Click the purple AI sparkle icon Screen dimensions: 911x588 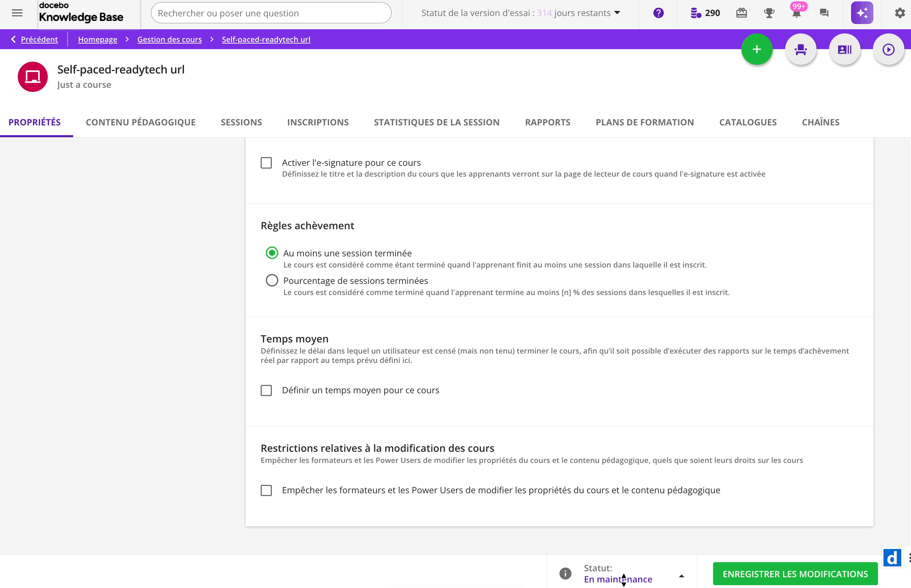[x=862, y=13]
